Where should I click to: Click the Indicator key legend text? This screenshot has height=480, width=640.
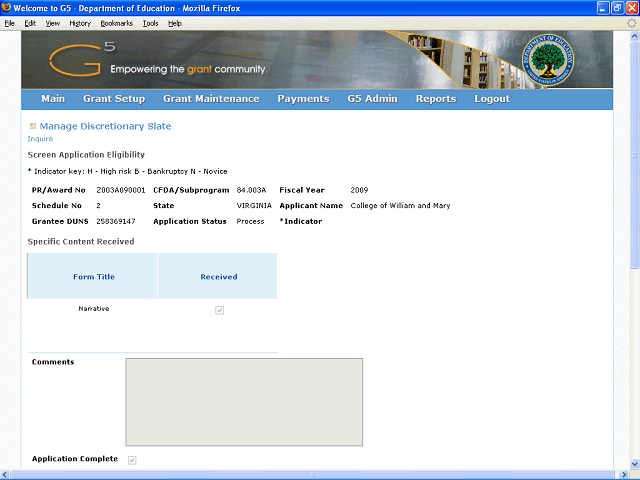(127, 171)
